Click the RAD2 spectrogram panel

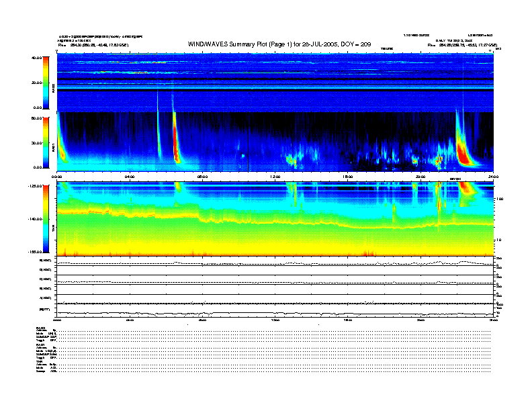tap(275, 83)
